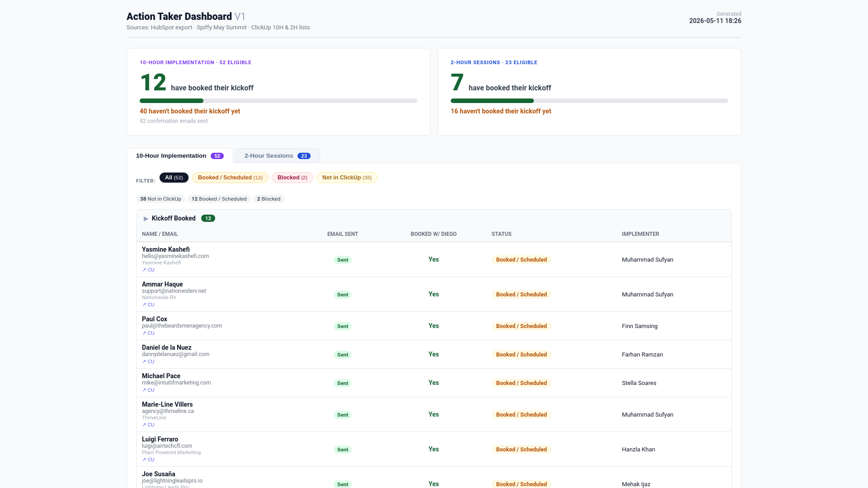Click implementer Hanzla Khan
Viewport: 868px width, 488px height.
pyautogui.click(x=638, y=450)
